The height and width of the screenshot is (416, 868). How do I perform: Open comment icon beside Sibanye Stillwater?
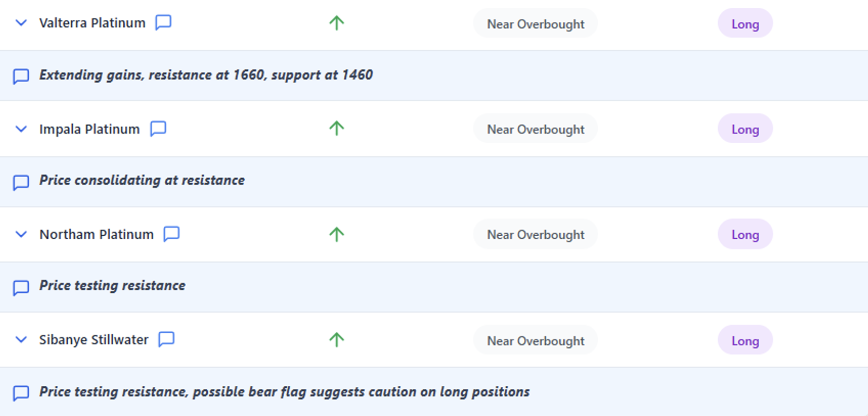[x=166, y=339]
